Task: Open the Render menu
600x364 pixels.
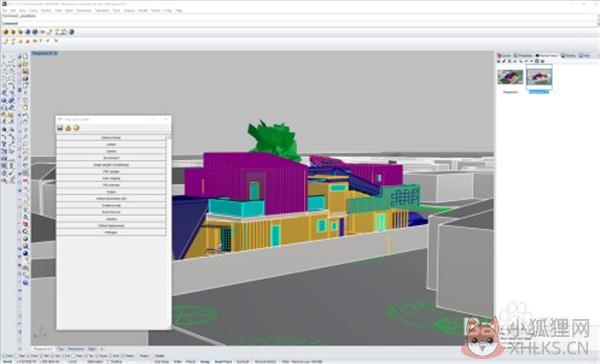Action: pyautogui.click(x=142, y=11)
